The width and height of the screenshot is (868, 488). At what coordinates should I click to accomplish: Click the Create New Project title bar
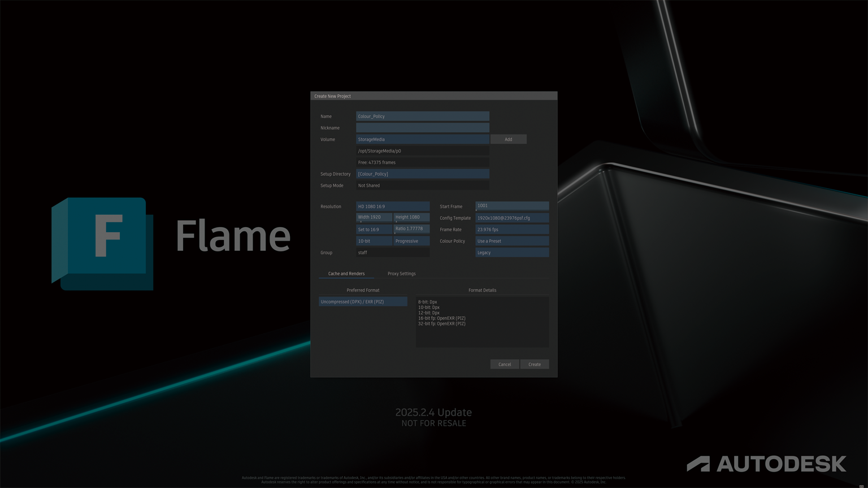[433, 96]
